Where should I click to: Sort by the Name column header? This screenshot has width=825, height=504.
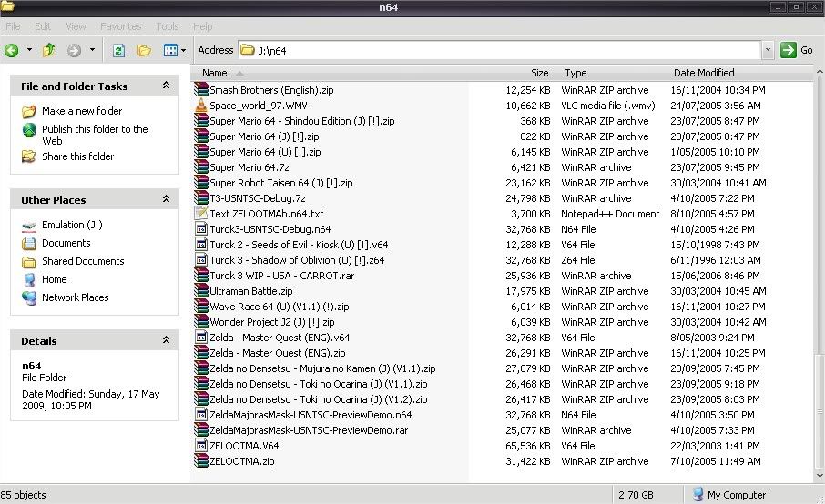tap(215, 73)
